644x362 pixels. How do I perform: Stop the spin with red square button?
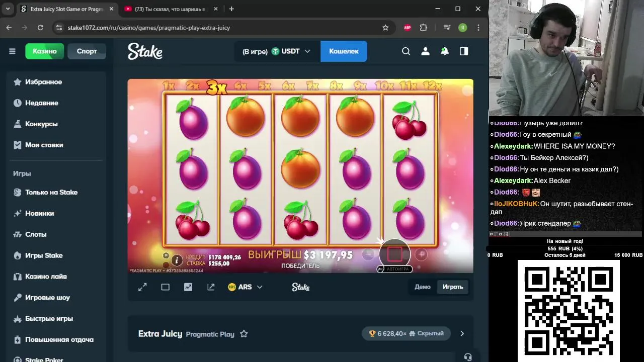395,254
